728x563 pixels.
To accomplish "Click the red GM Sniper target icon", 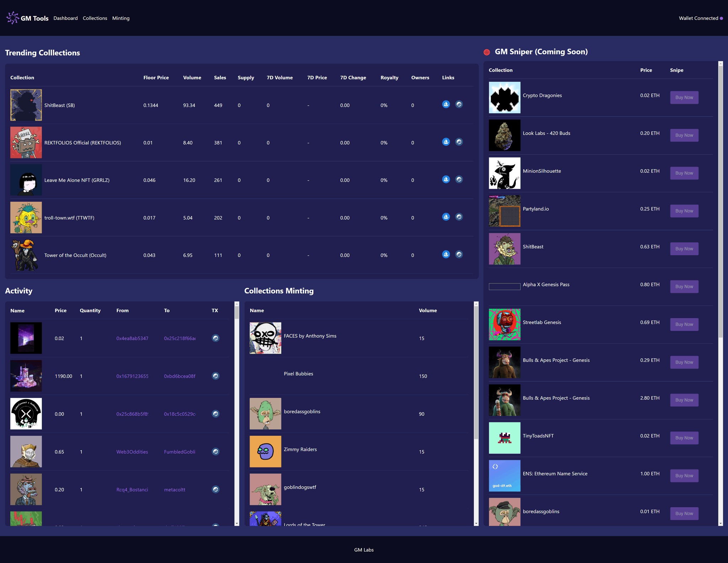I will [x=487, y=52].
